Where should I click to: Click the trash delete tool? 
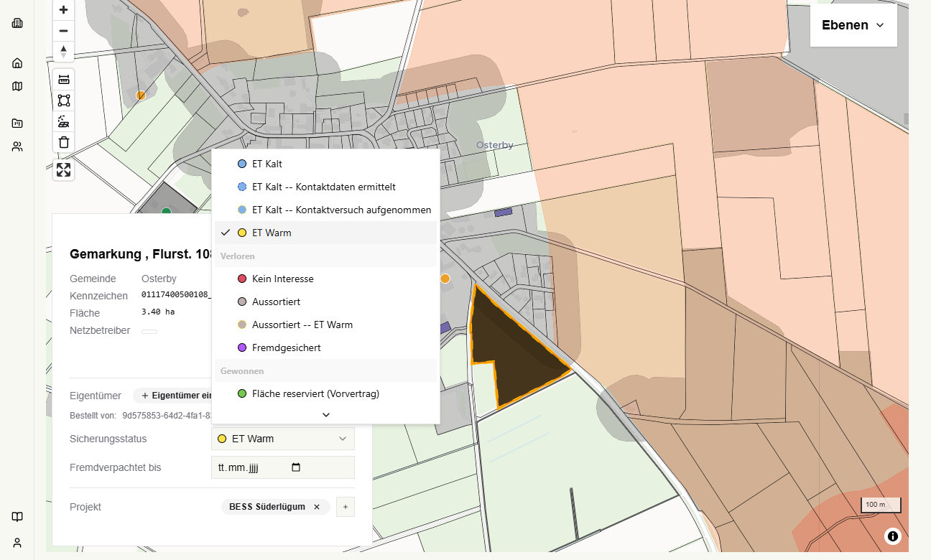64,142
